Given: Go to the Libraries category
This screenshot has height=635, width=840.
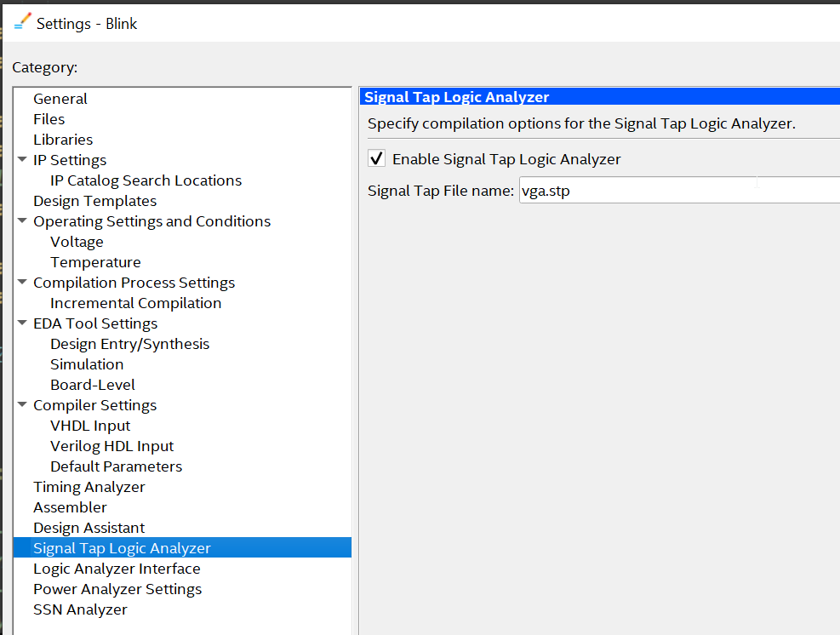Looking at the screenshot, I should (x=63, y=140).
